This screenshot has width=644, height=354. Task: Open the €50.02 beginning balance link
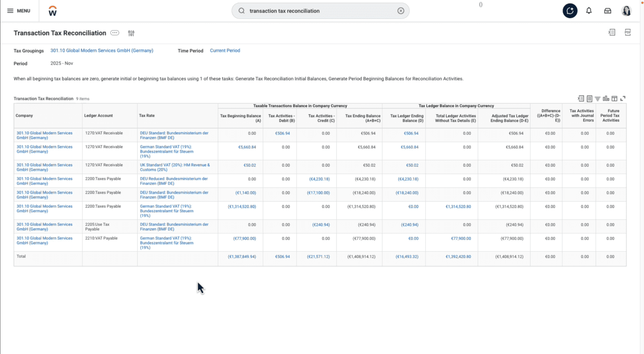[x=249, y=165]
